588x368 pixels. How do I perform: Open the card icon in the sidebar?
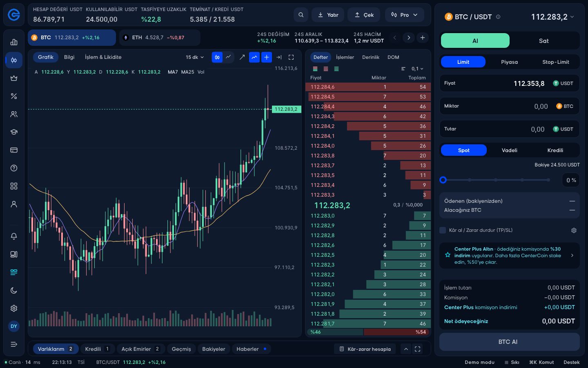tap(14, 150)
